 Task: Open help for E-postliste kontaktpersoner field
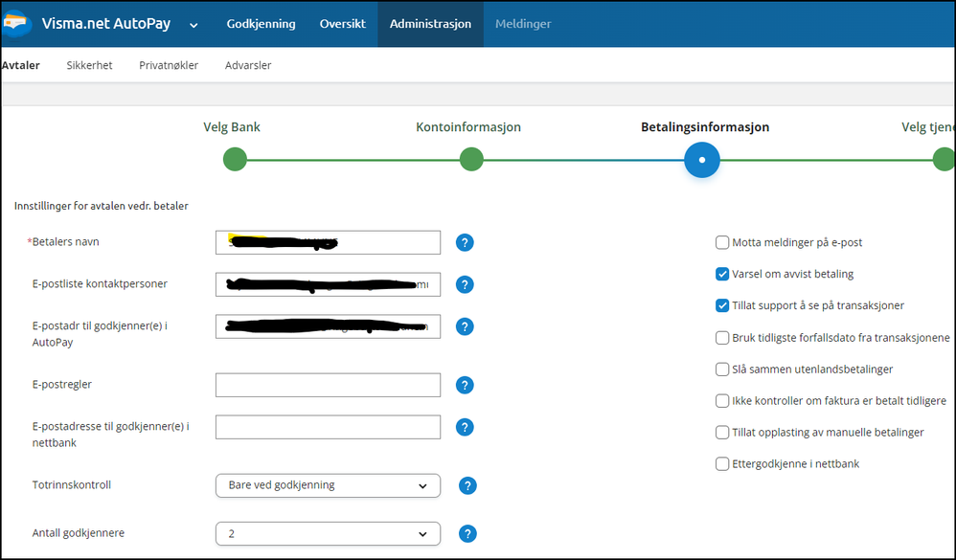coord(465,284)
